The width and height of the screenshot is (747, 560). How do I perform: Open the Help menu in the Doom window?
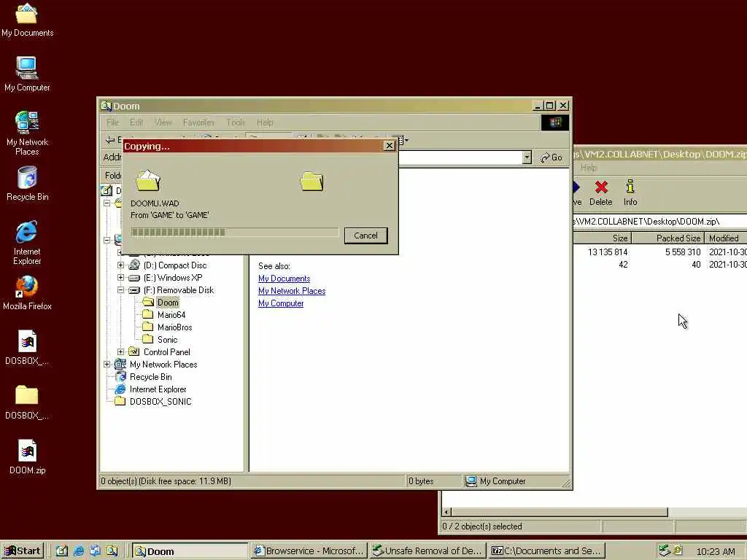[x=265, y=122]
